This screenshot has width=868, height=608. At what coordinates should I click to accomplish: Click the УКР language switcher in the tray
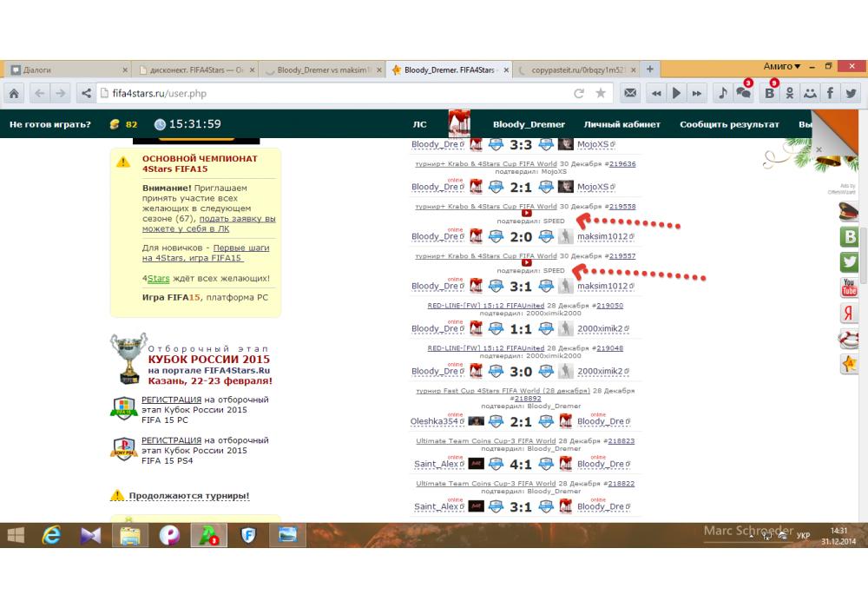tap(803, 536)
